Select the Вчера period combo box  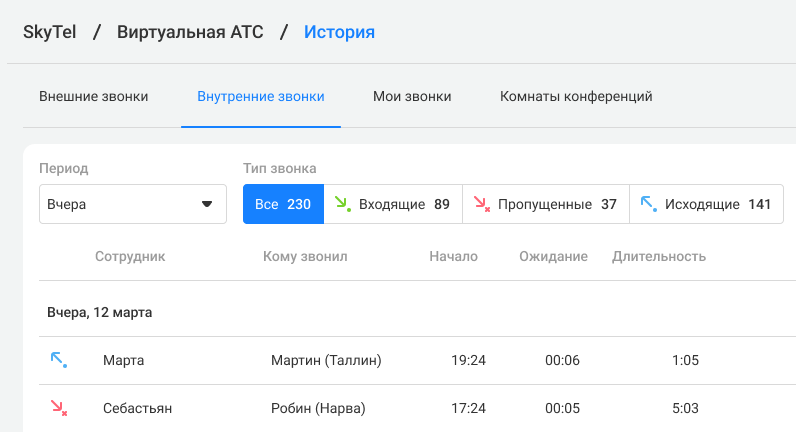coord(133,204)
